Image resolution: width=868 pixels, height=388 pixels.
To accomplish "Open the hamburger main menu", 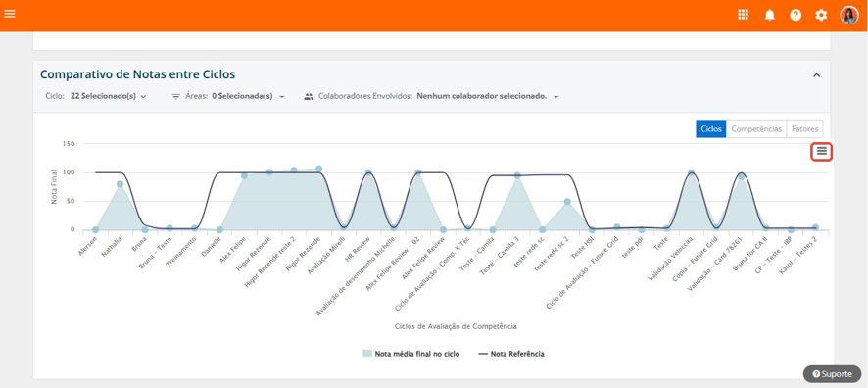I will [10, 14].
